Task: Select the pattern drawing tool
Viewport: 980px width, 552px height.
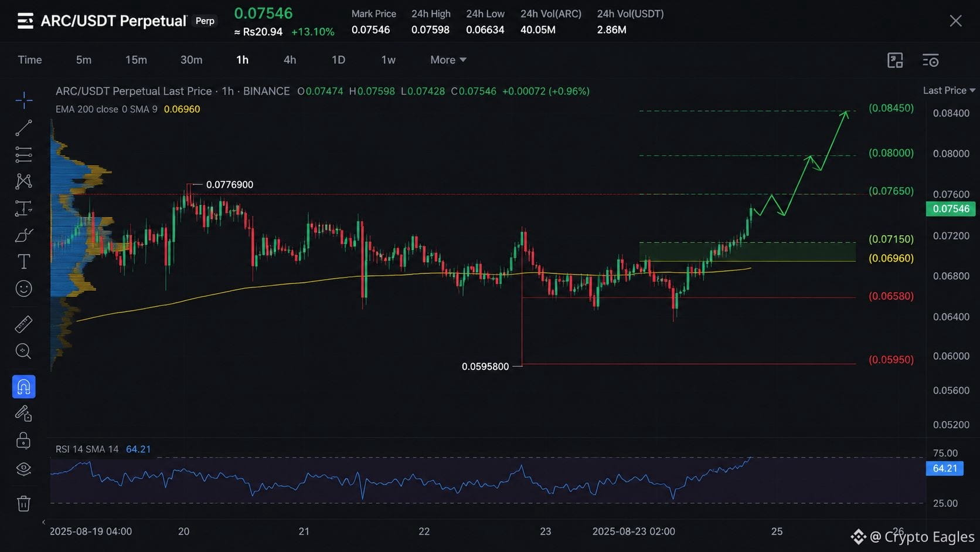Action: point(23,181)
